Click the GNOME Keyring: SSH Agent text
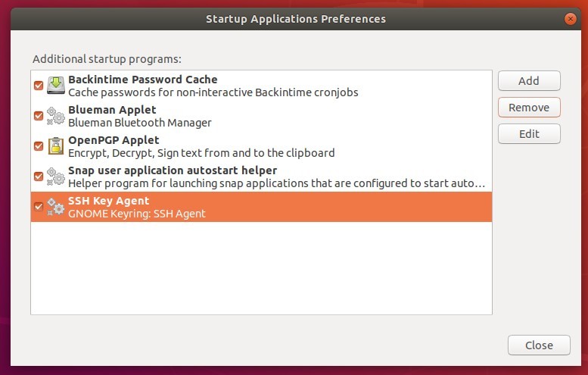 coord(137,214)
